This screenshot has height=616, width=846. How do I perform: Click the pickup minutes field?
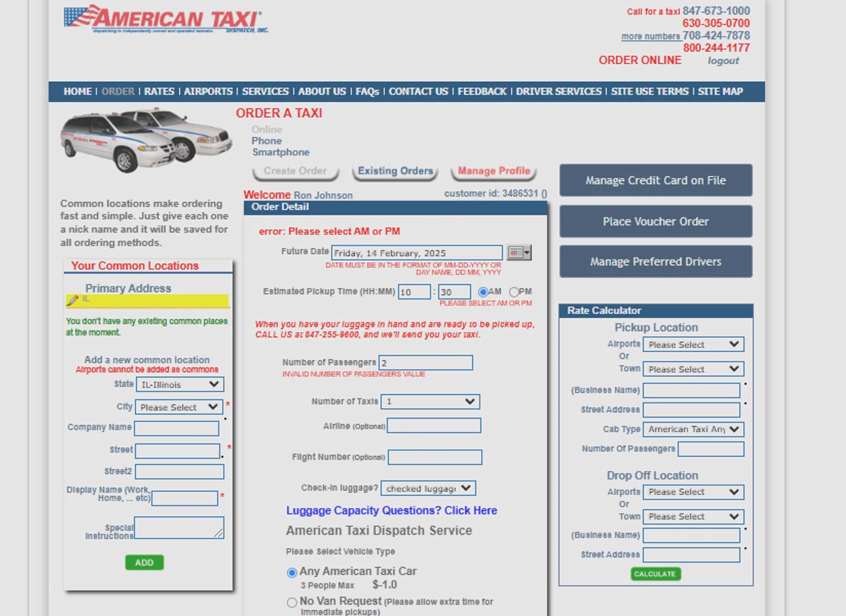tap(455, 292)
